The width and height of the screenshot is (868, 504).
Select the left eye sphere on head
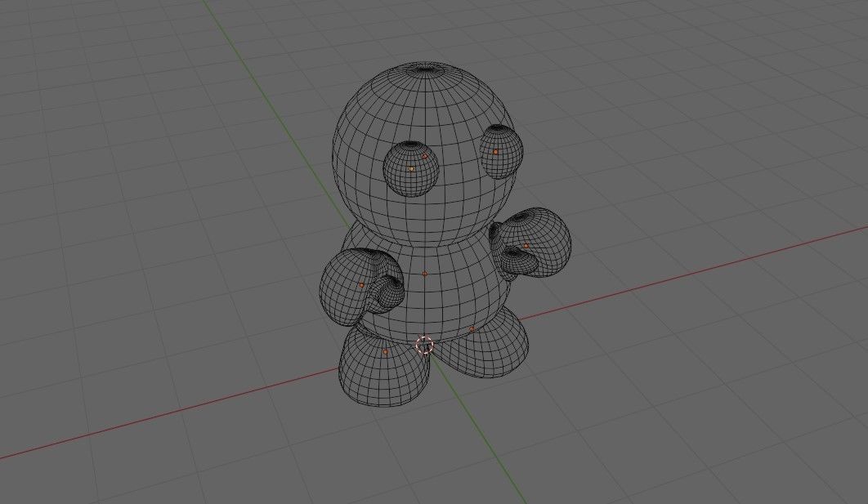[411, 169]
